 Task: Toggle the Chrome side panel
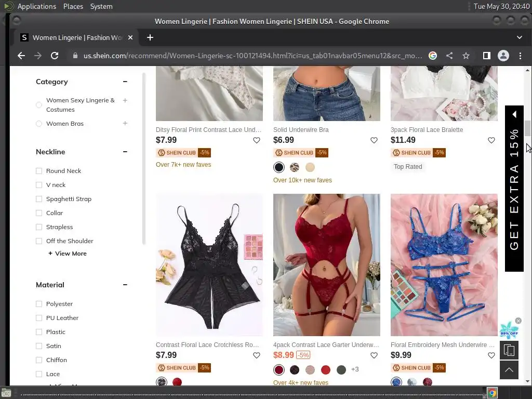point(486,56)
